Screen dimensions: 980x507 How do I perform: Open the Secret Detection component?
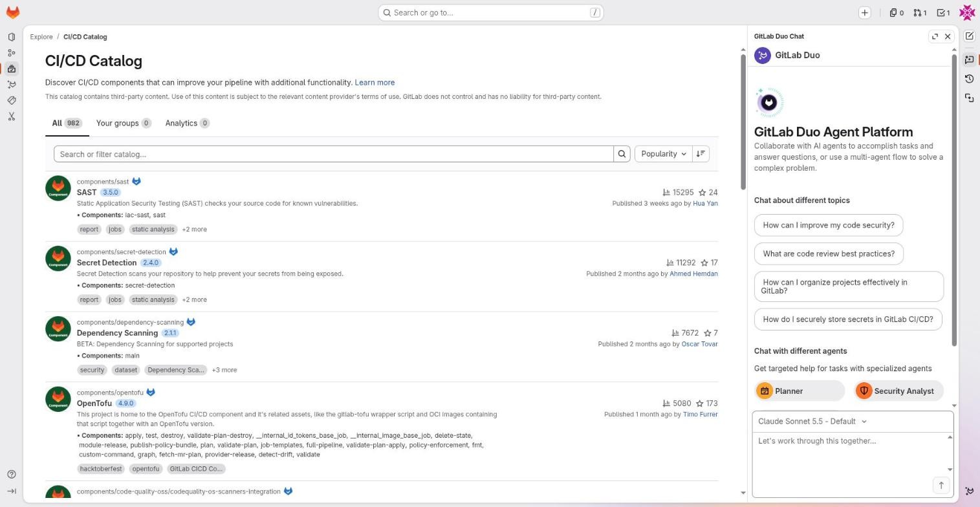click(x=107, y=263)
